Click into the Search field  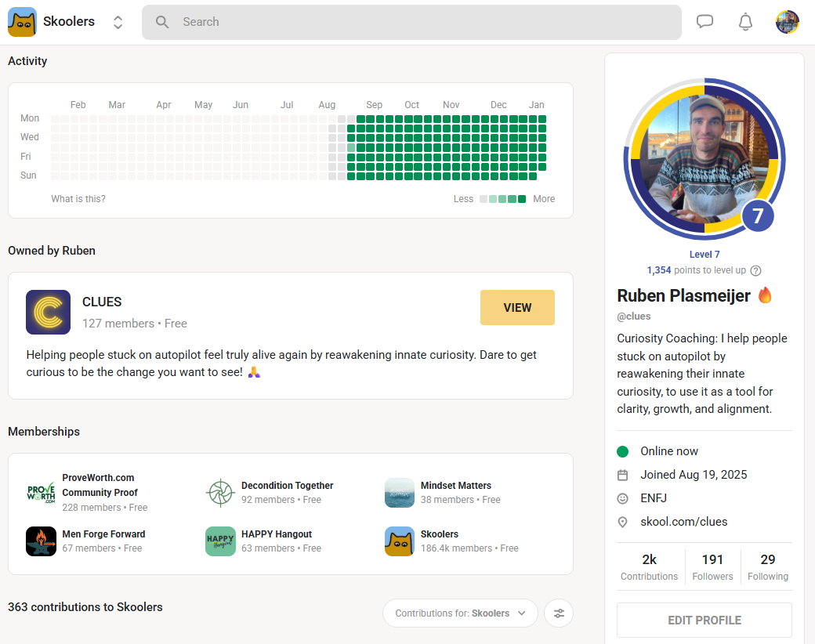coord(411,22)
